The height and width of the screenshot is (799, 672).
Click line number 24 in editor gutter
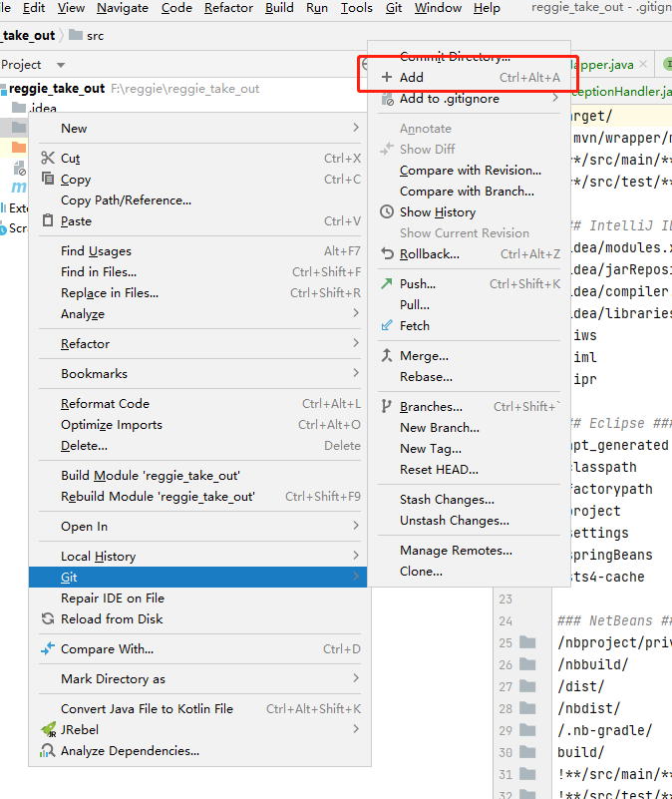pos(504,620)
